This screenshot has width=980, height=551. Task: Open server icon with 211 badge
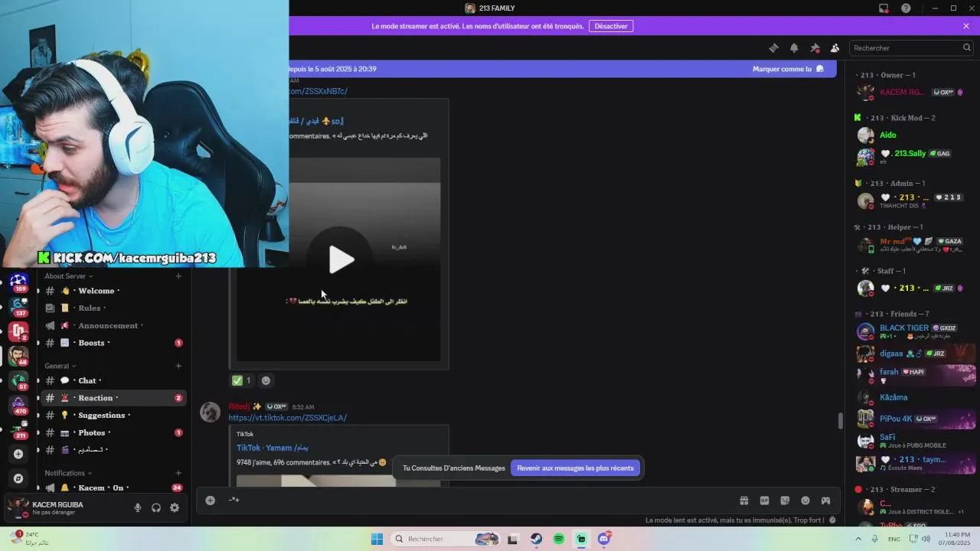(18, 429)
